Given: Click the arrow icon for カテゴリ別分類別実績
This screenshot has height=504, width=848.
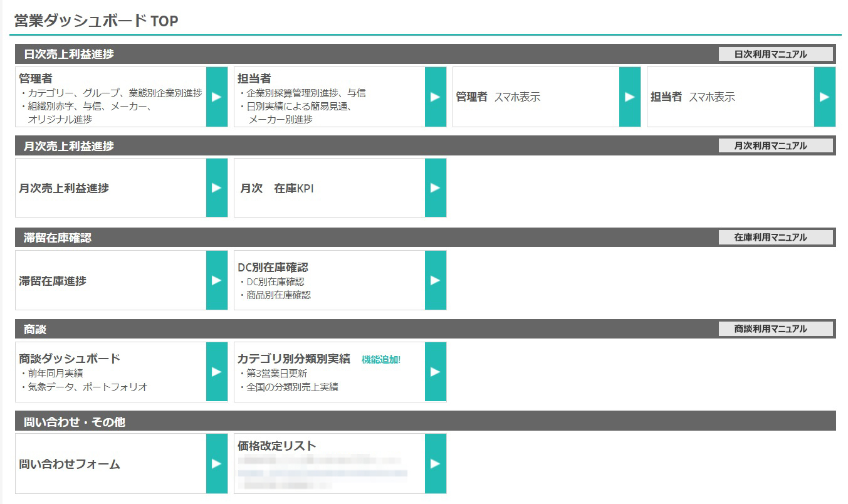Looking at the screenshot, I should (x=435, y=372).
